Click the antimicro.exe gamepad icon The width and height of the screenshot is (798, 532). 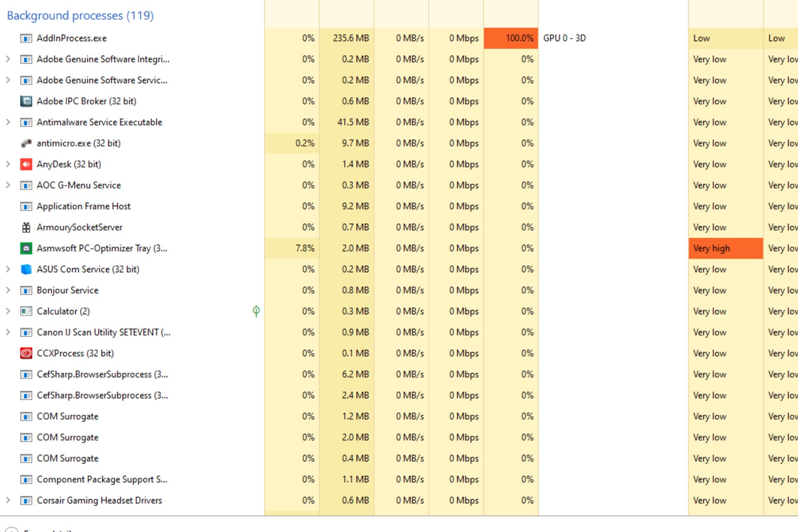tap(26, 143)
